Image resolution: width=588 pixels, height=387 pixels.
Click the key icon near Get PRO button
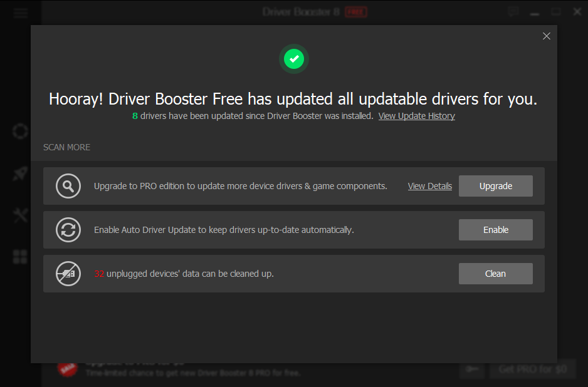(x=472, y=369)
